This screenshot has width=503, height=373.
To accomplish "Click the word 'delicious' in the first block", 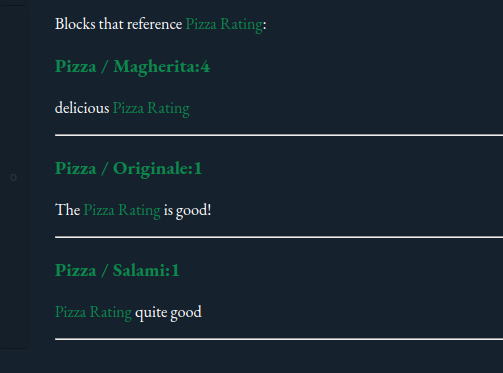I will (x=82, y=108).
